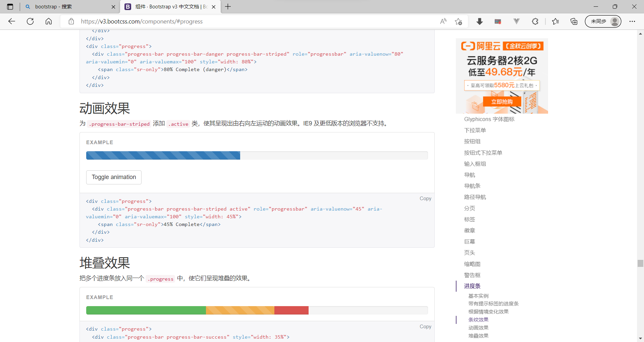
Task: Copy the stacked progress bar code example
Action: pyautogui.click(x=425, y=326)
